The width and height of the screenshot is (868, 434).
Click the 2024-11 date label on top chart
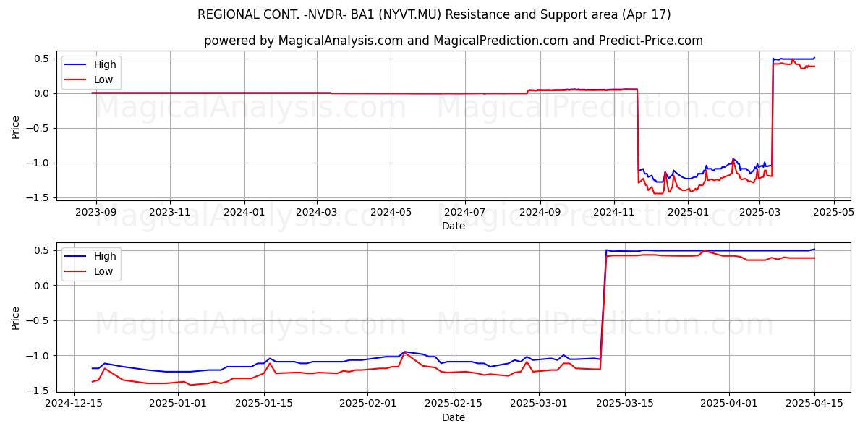(613, 212)
